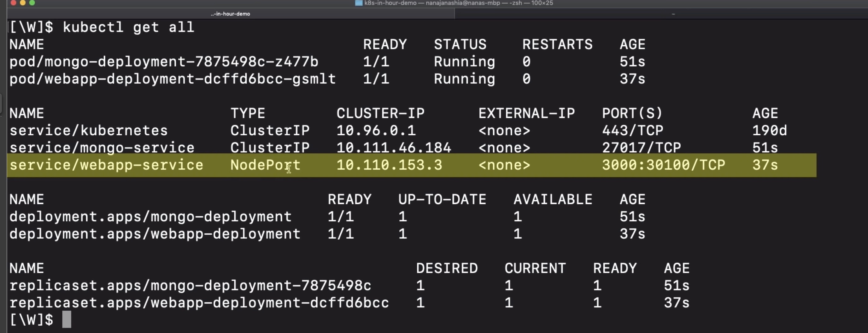Click the port value 3000:30100/TCP

point(664,165)
